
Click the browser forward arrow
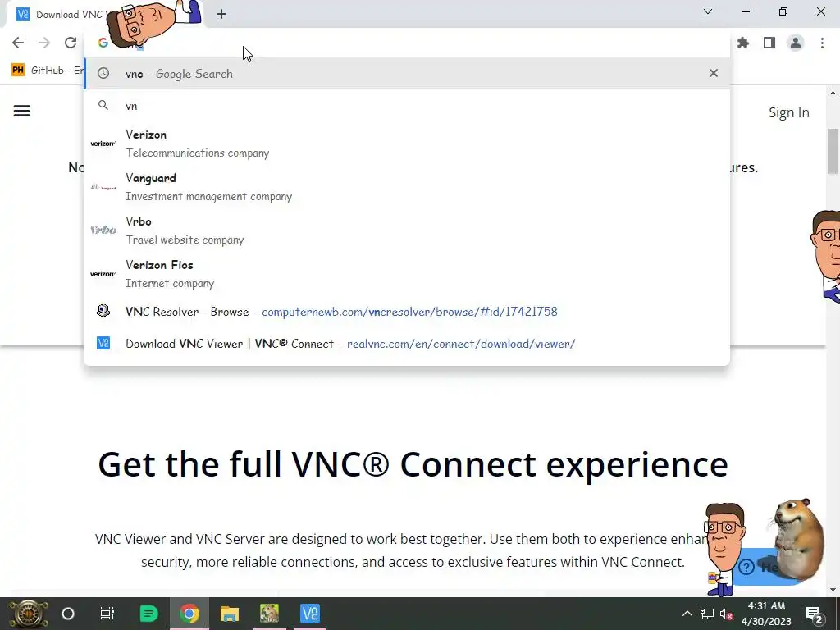(x=44, y=43)
